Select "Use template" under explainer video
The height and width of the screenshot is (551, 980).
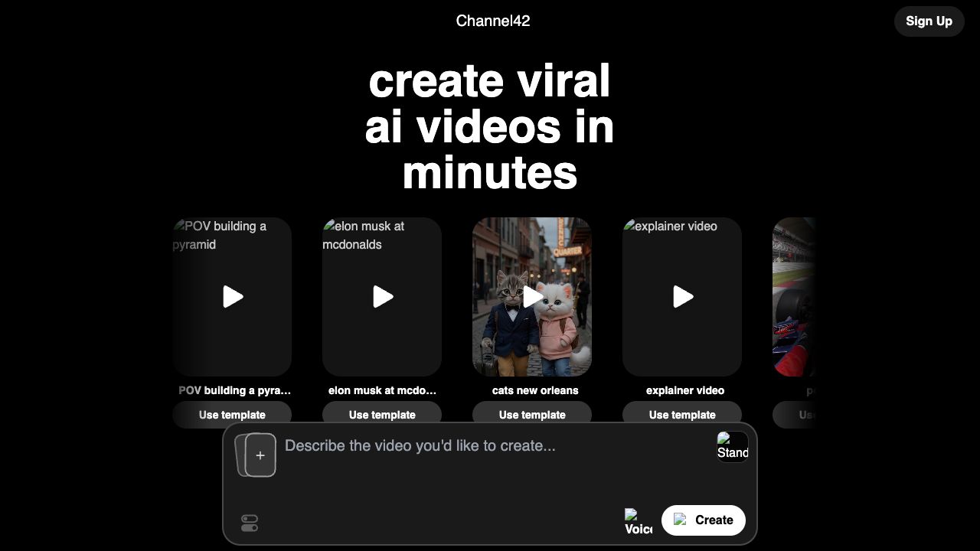(682, 415)
